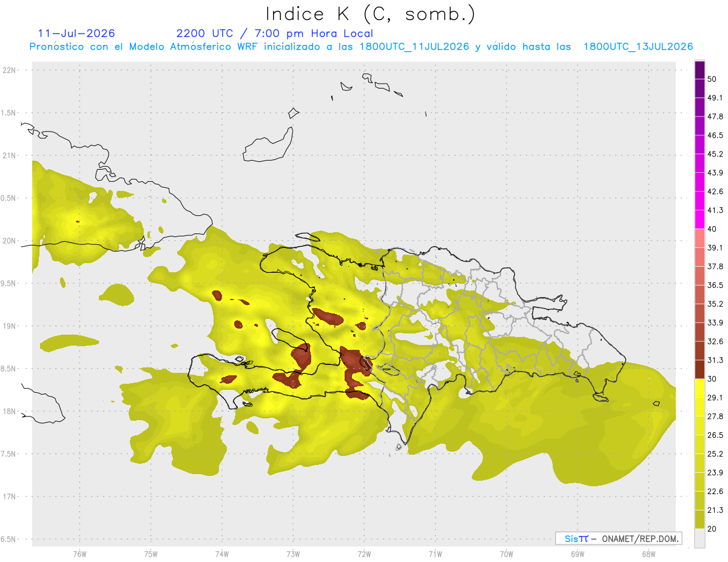The image size is (728, 562).
Task: Click the SisTT ONAMET/REP.DOM. label box
Action: tap(619, 538)
